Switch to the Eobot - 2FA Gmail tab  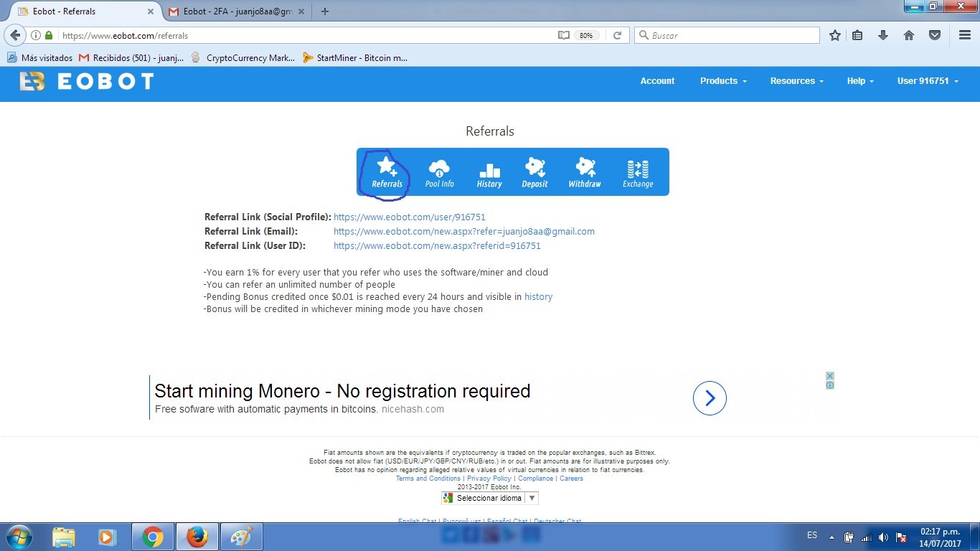[x=237, y=11]
